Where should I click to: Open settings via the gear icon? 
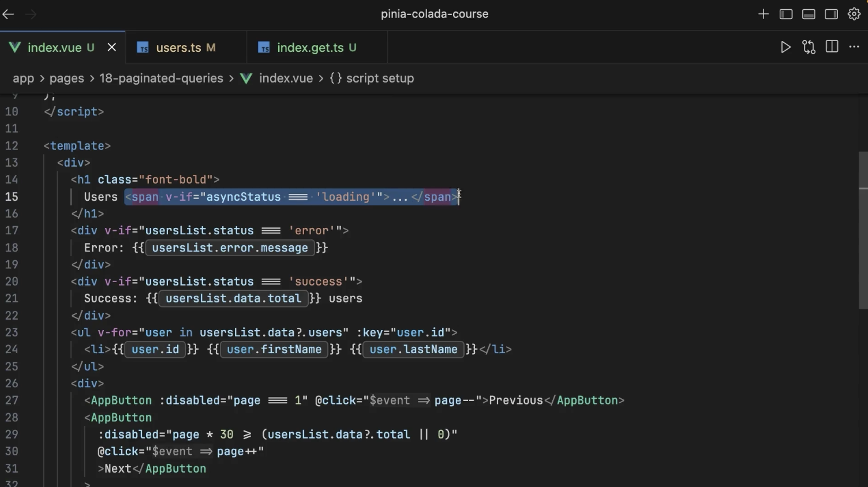[x=854, y=14]
